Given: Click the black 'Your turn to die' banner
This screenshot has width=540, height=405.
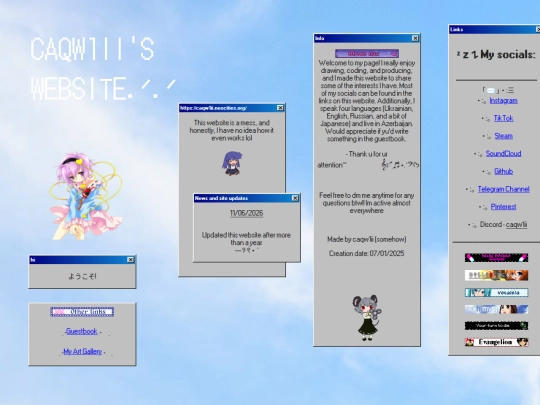Looking at the screenshot, I should point(496,325).
